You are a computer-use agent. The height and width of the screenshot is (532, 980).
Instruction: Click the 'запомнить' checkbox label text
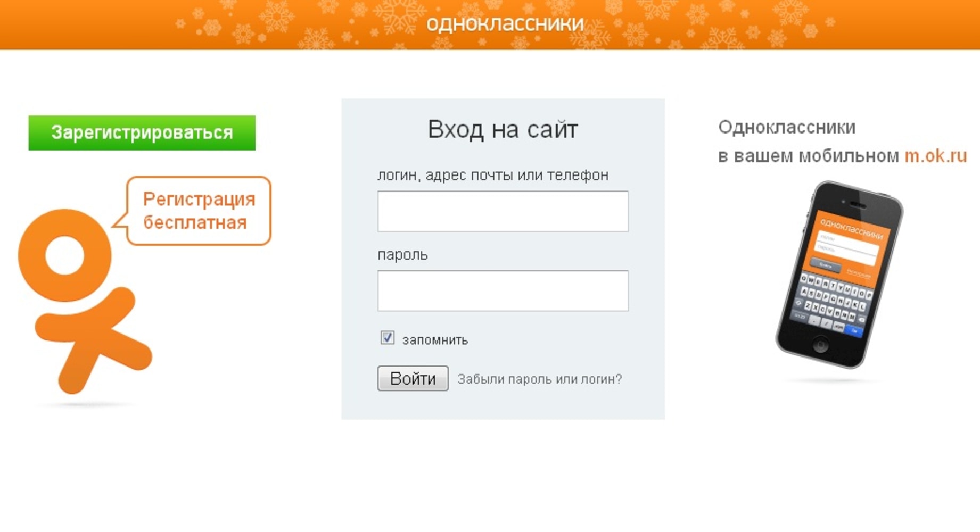(x=435, y=340)
